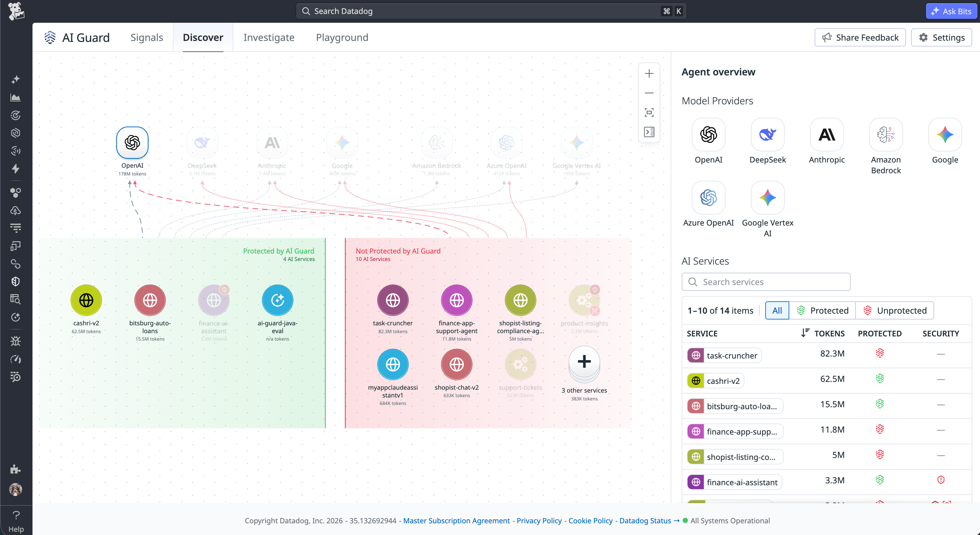Select Amazon Bedrock under Model Providers
Screen dimensions: 980x535
(886, 135)
